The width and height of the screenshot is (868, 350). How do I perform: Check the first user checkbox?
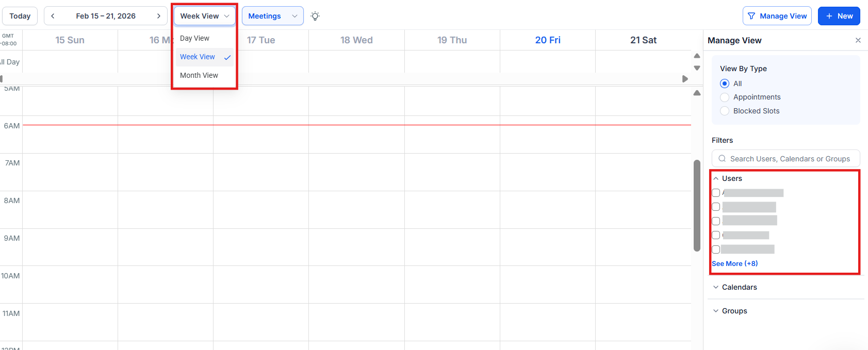point(716,193)
